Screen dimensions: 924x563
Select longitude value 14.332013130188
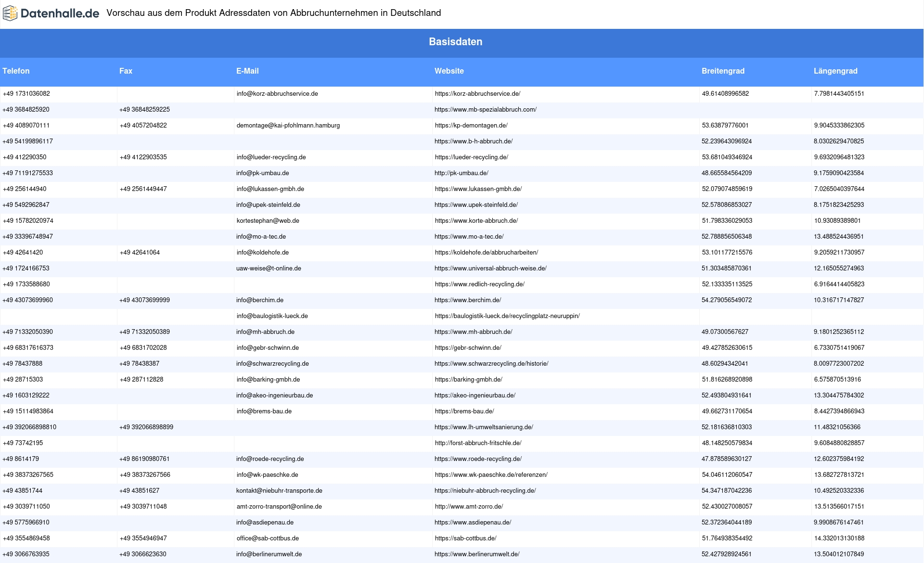(x=839, y=538)
